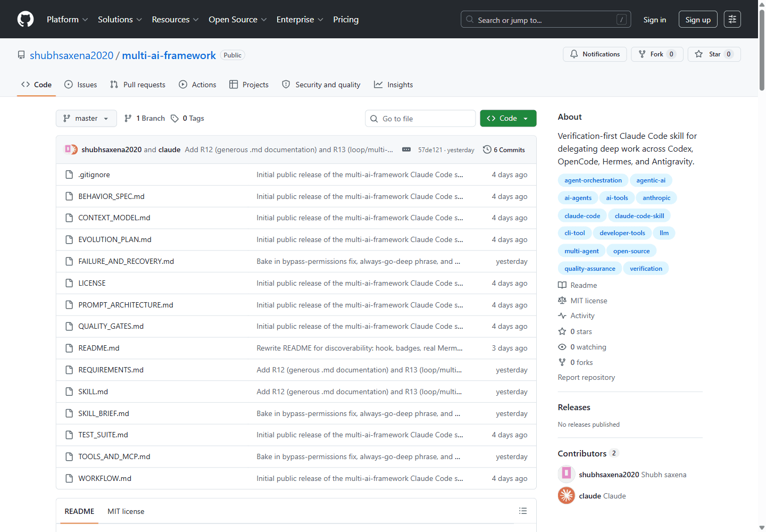Click the claude-code-skill topic tag
Image resolution: width=766 pixels, height=532 pixels.
639,215
